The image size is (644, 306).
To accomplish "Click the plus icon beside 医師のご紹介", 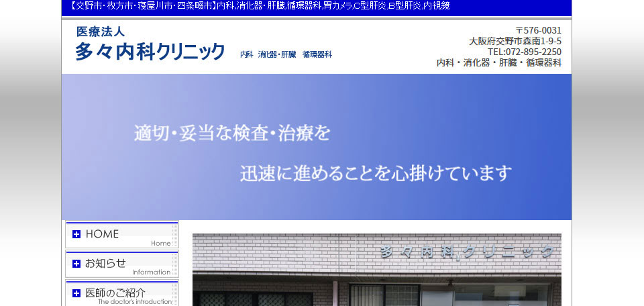I will (76, 293).
